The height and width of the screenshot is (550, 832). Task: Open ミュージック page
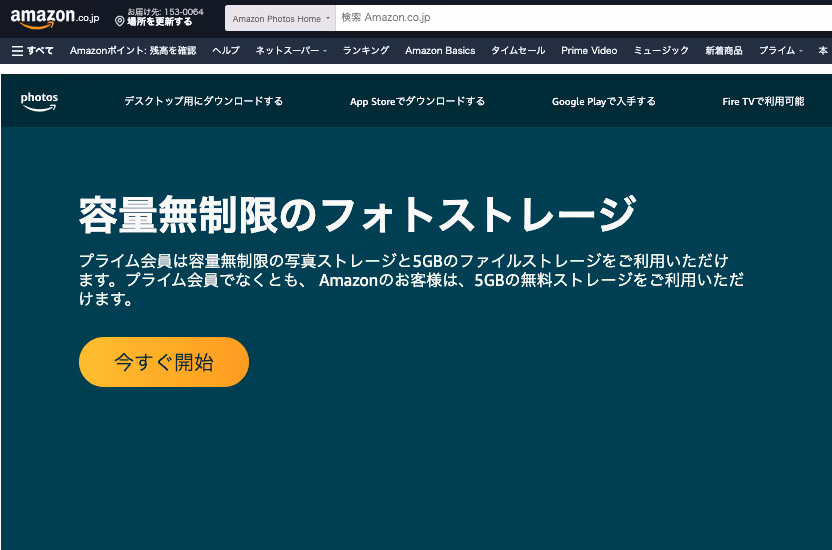pos(661,50)
